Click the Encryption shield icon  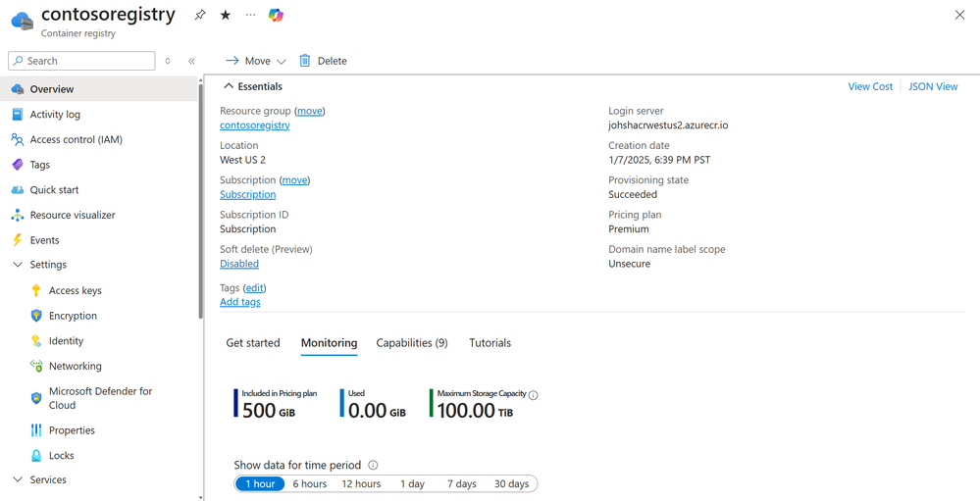point(36,316)
